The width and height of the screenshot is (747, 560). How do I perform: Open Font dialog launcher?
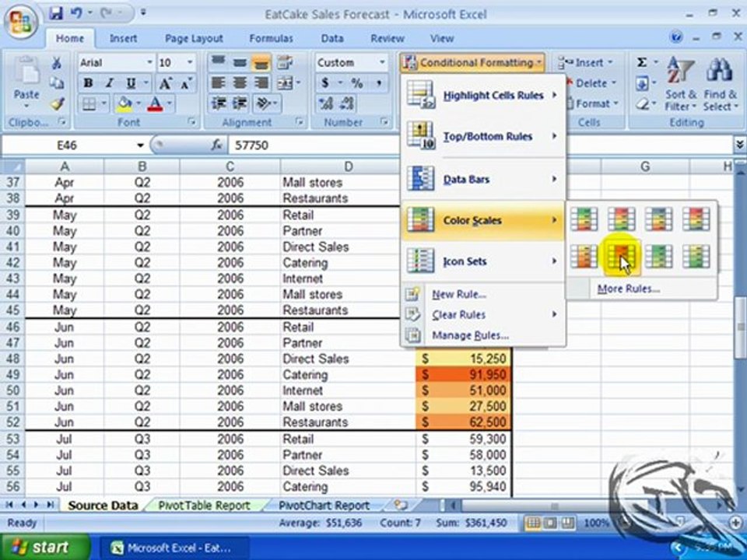[191, 122]
